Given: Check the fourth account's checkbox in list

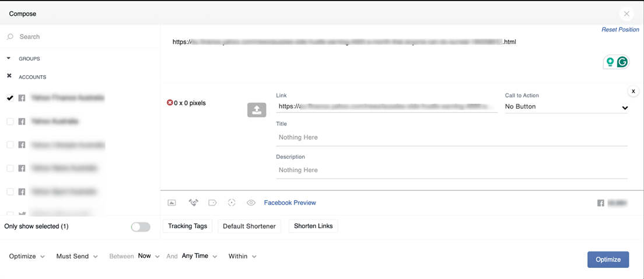Looking at the screenshot, I should pyautogui.click(x=10, y=168).
